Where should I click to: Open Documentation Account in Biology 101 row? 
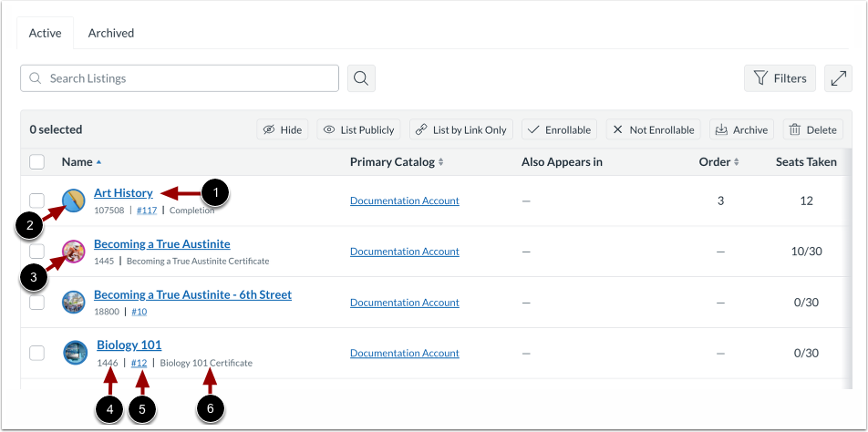click(x=405, y=353)
